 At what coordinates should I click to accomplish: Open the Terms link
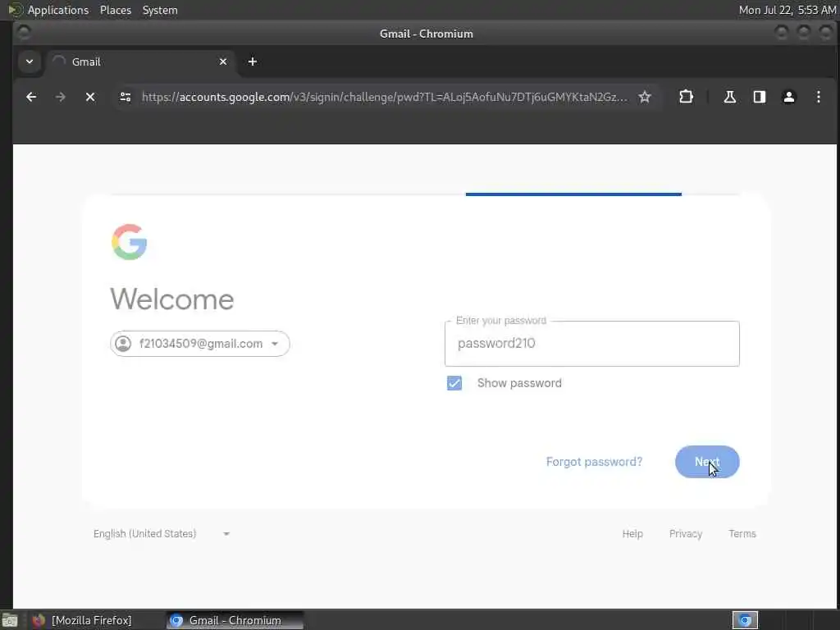tap(742, 533)
